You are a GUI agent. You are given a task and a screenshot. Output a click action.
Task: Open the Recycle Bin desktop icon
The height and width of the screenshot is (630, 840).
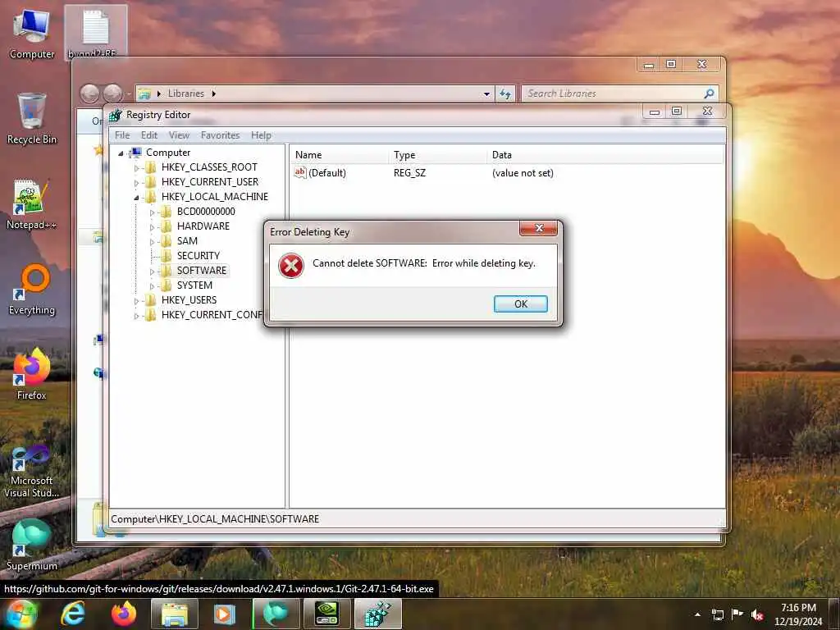(x=32, y=118)
